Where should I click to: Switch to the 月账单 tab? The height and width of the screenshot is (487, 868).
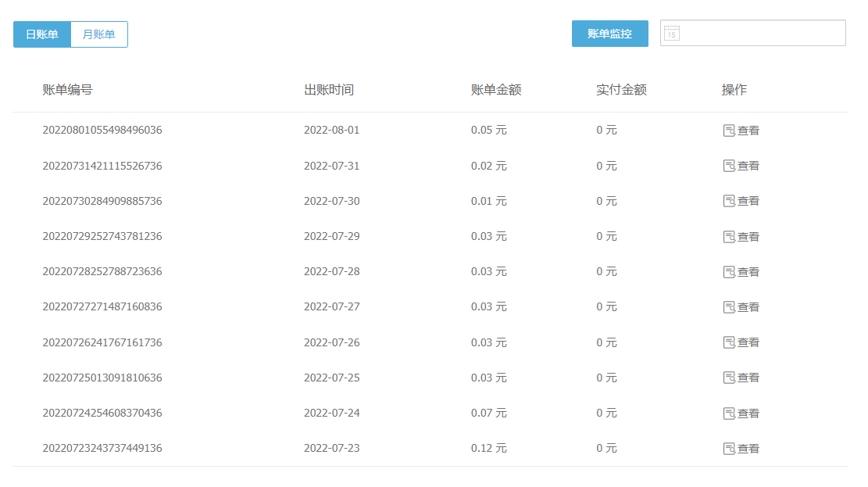(x=98, y=34)
